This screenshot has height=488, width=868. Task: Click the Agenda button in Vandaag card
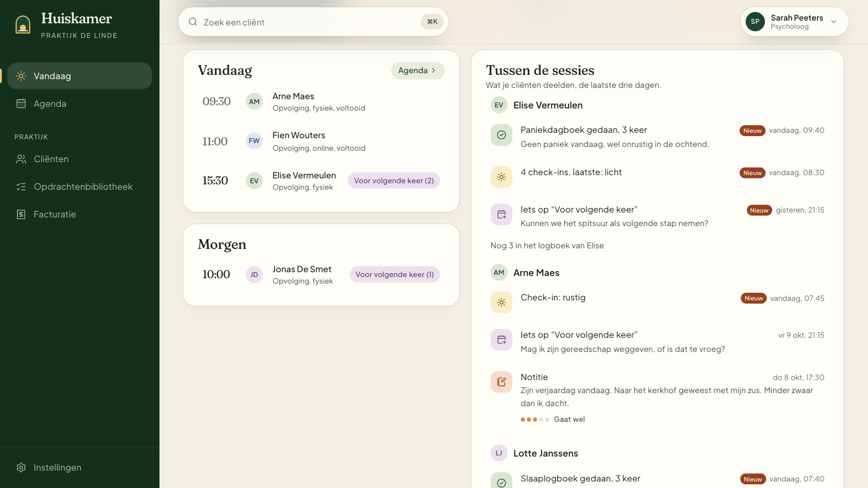point(418,70)
